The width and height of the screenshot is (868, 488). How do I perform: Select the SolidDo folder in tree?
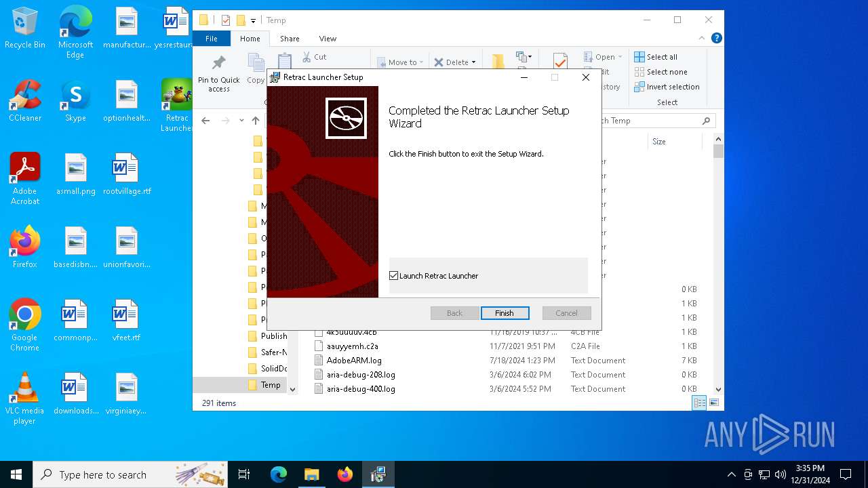pos(274,369)
